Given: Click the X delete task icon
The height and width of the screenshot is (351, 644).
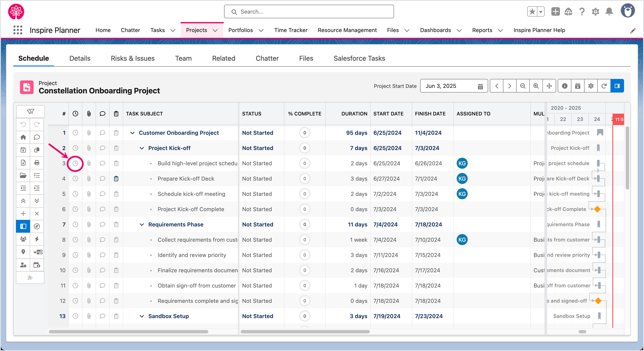Looking at the screenshot, I should click(x=37, y=214).
